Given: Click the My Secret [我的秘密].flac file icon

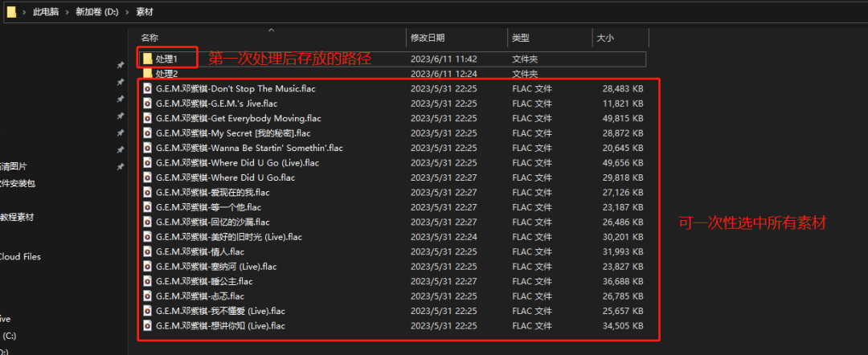Looking at the screenshot, I should 147,133.
